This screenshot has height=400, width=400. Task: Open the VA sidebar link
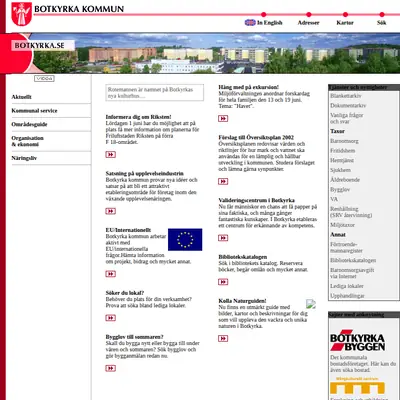[x=334, y=199]
